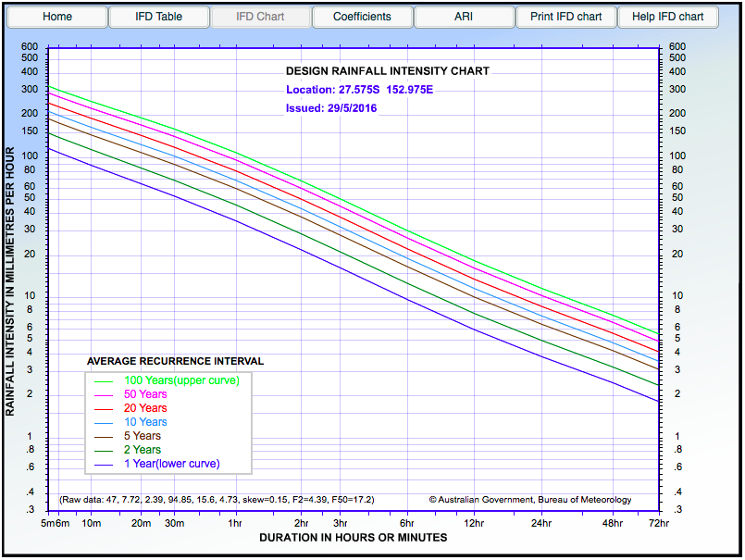
Task: Click the AVERAGE RECURRENCE INTERVAL legend heading
Action: tap(171, 361)
